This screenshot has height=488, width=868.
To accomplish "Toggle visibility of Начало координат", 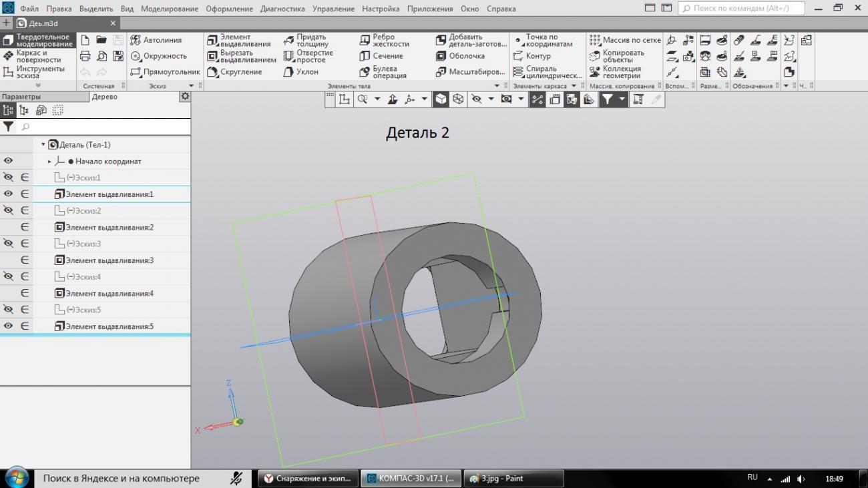I will pos(8,162).
